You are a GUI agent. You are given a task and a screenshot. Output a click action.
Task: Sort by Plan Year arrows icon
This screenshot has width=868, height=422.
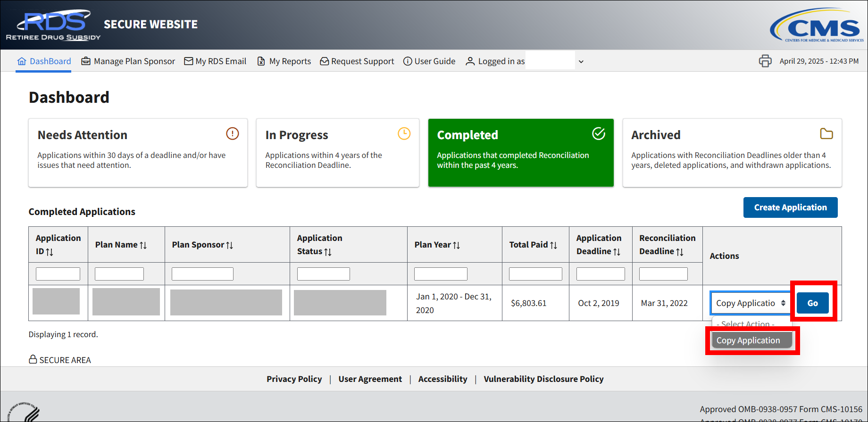[456, 245]
